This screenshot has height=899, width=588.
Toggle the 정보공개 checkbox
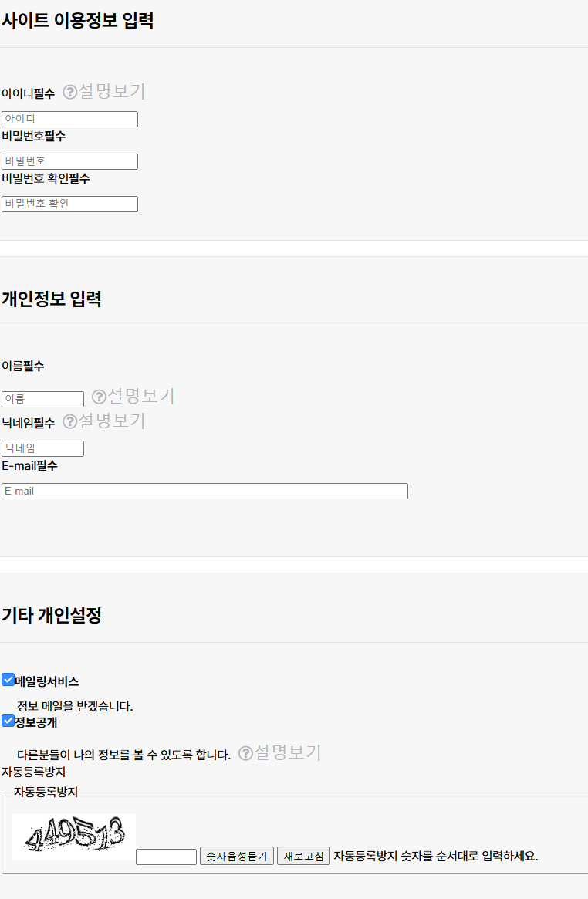[x=8, y=721]
